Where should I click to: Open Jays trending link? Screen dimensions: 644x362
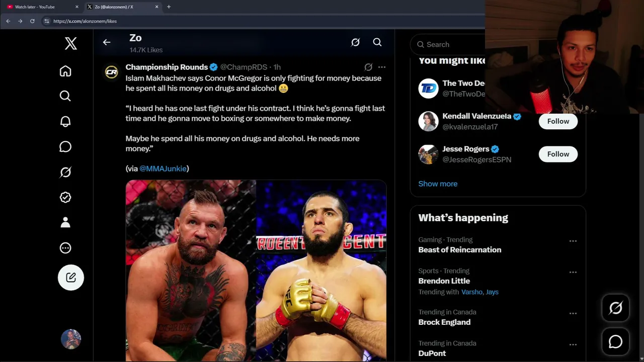click(492, 292)
